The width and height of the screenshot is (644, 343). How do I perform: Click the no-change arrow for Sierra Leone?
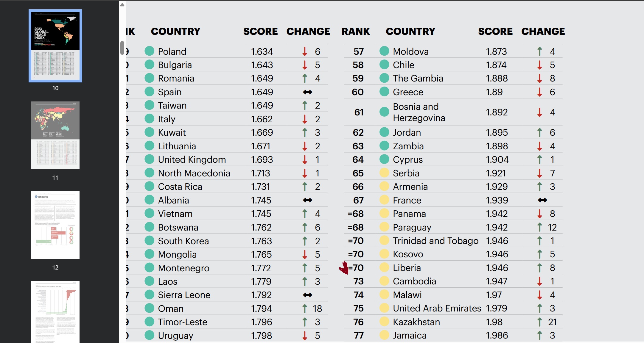[x=307, y=295]
